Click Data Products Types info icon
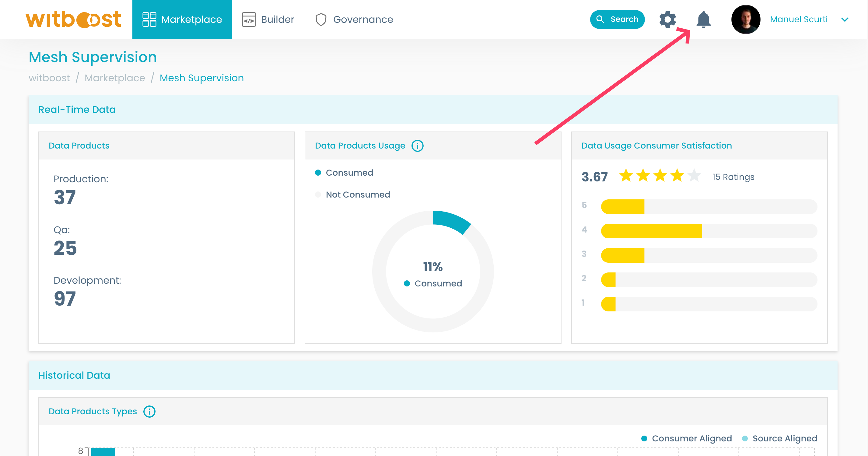 click(x=149, y=412)
